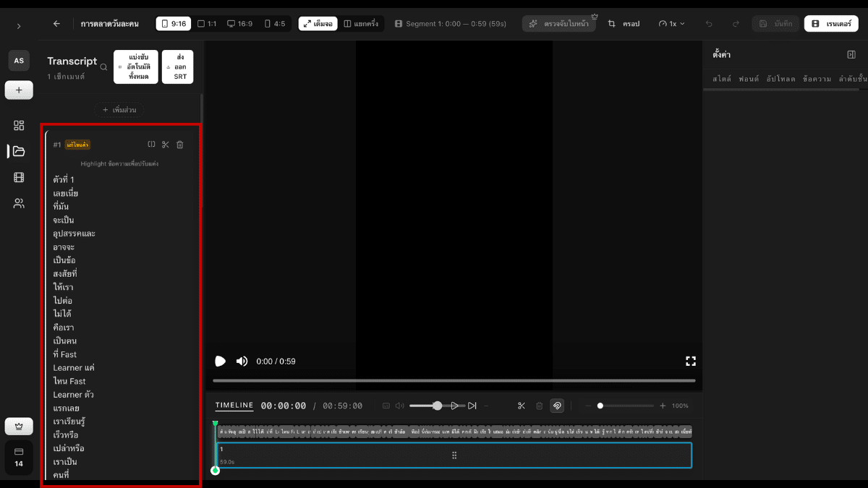
Task: Mute the video preview volume icon
Action: coord(242,361)
